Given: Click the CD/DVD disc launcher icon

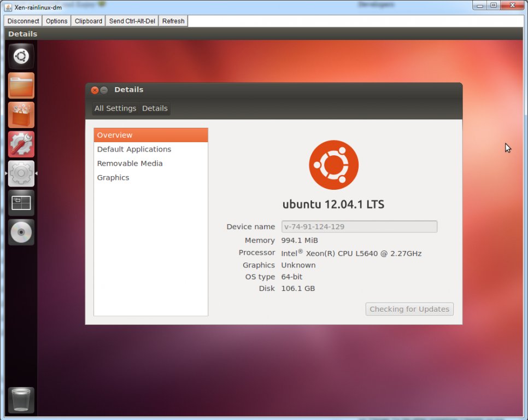Looking at the screenshot, I should (21, 232).
